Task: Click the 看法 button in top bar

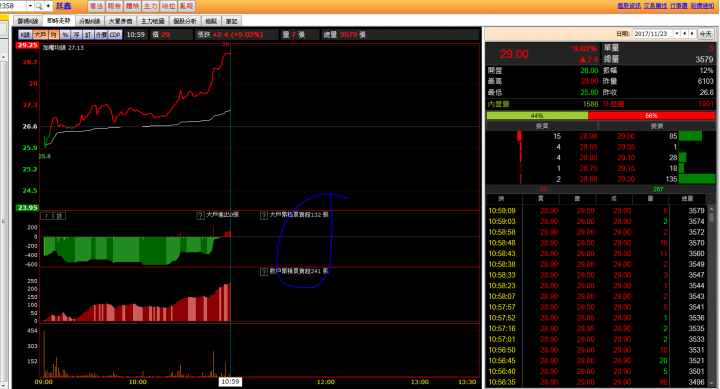Action: tap(96, 6)
